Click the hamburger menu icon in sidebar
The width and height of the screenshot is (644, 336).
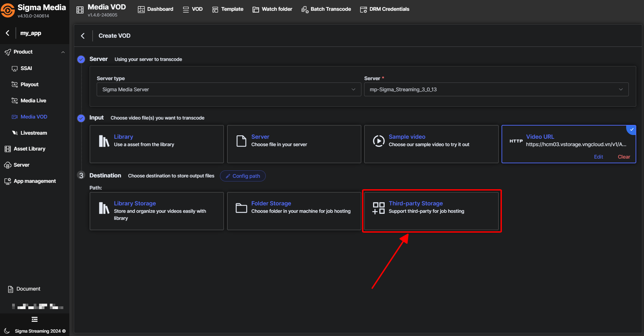[34, 319]
